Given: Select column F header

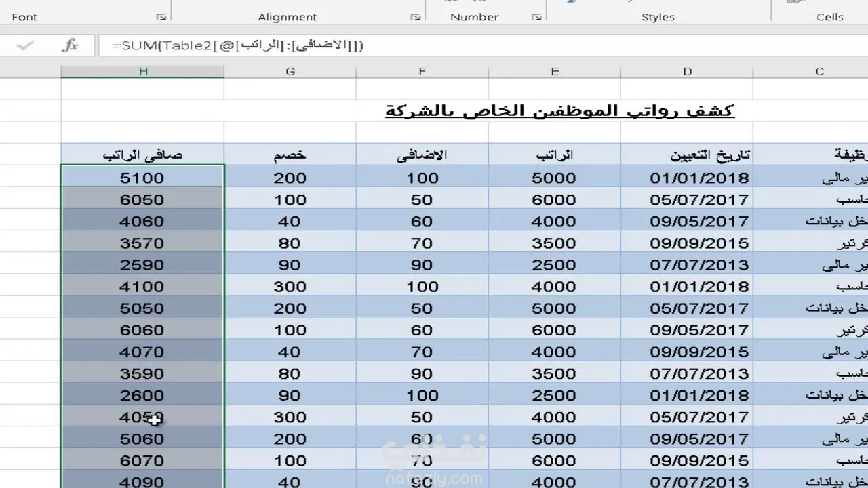Looking at the screenshot, I should click(422, 71).
